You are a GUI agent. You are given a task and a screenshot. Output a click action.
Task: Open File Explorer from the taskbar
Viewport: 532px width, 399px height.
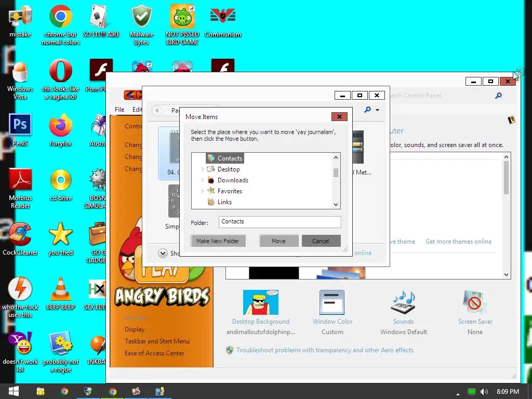[x=41, y=391]
